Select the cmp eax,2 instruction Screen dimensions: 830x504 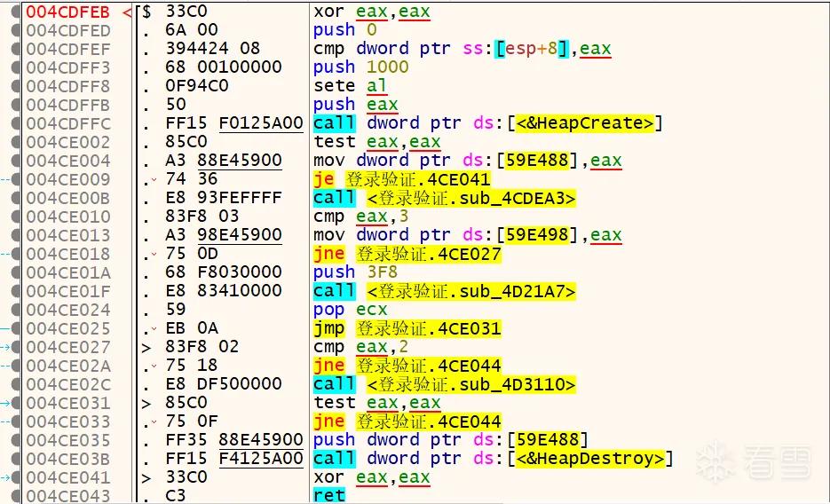(360, 347)
